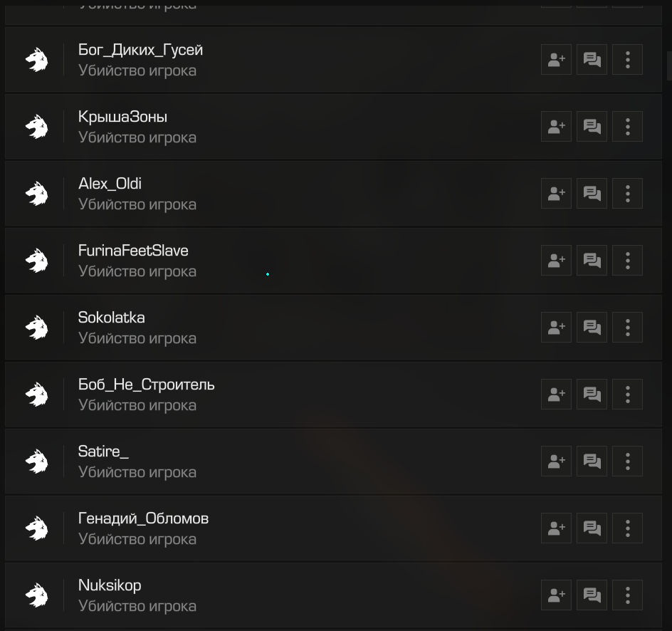Select the player name Sokolatka
This screenshot has width=672, height=631.
point(112,318)
